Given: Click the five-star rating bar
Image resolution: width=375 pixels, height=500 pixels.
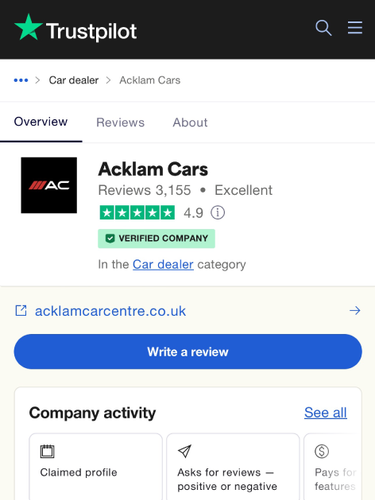Looking at the screenshot, I should point(137,213).
